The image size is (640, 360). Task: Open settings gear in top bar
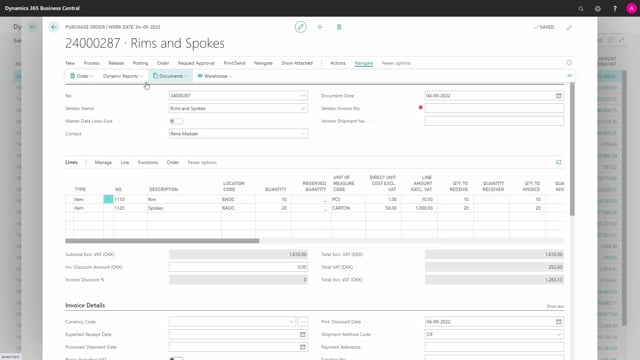click(598, 8)
